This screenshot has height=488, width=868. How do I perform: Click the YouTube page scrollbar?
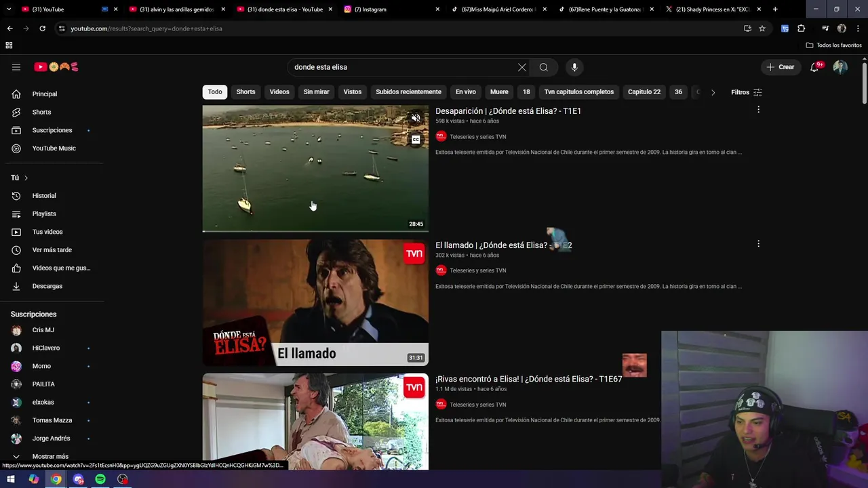click(865, 83)
